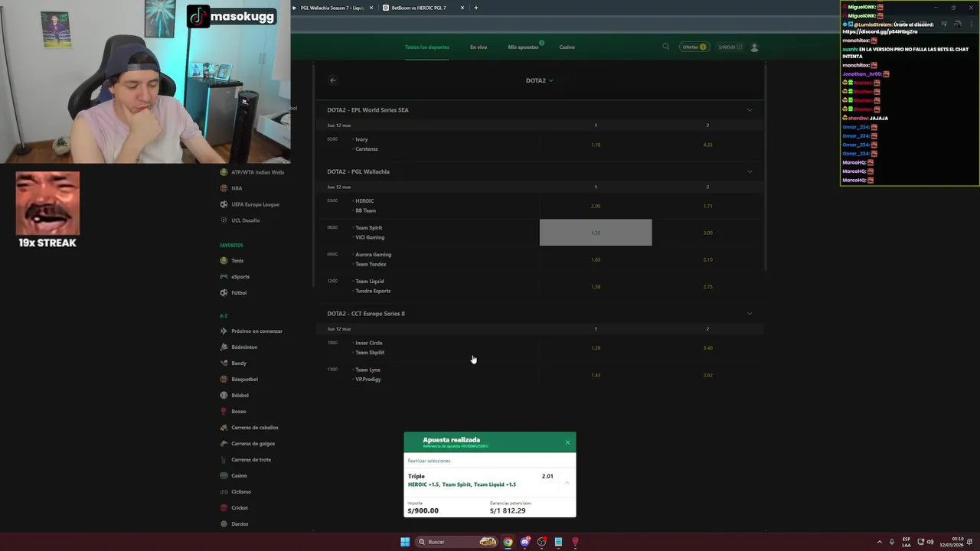Click the Cricket ball icon
980x551 pixels.
(224, 508)
